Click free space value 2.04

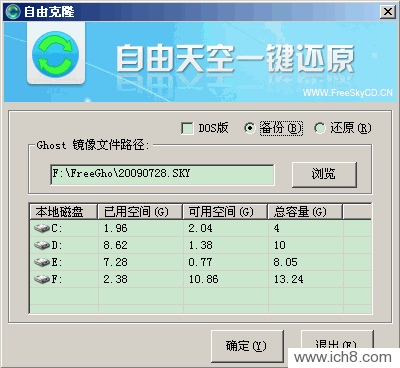click(x=200, y=229)
